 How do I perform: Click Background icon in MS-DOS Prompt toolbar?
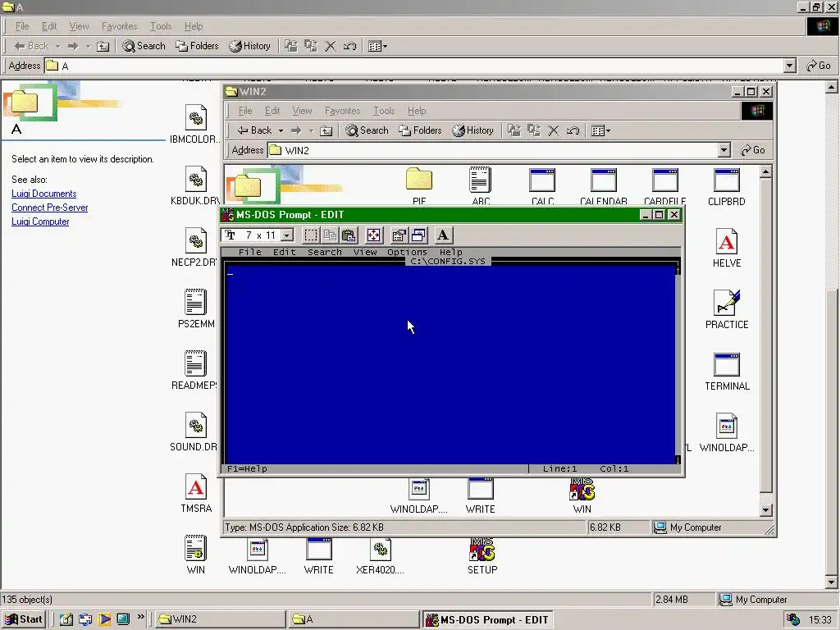tap(418, 235)
